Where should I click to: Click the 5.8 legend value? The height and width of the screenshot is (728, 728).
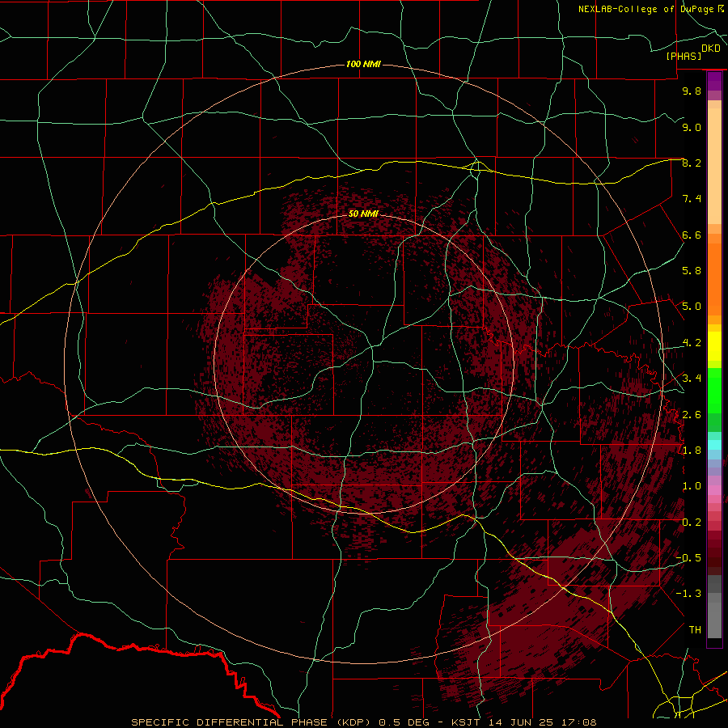click(692, 271)
